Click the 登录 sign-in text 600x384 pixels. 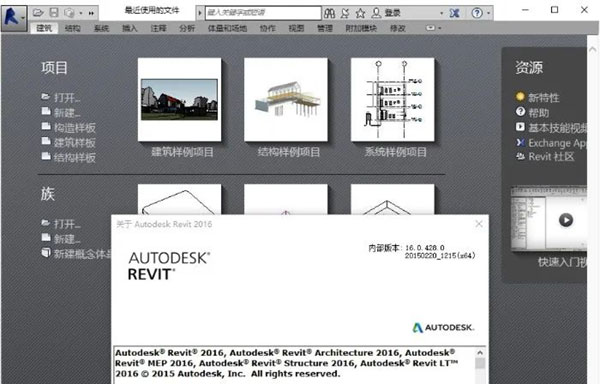click(x=392, y=13)
